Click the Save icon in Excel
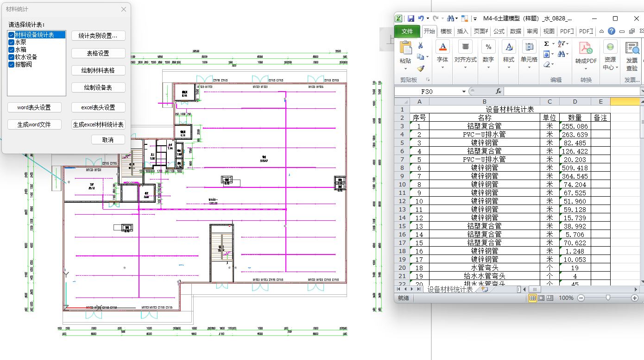Screen dimensions: 644x360 click(410, 19)
